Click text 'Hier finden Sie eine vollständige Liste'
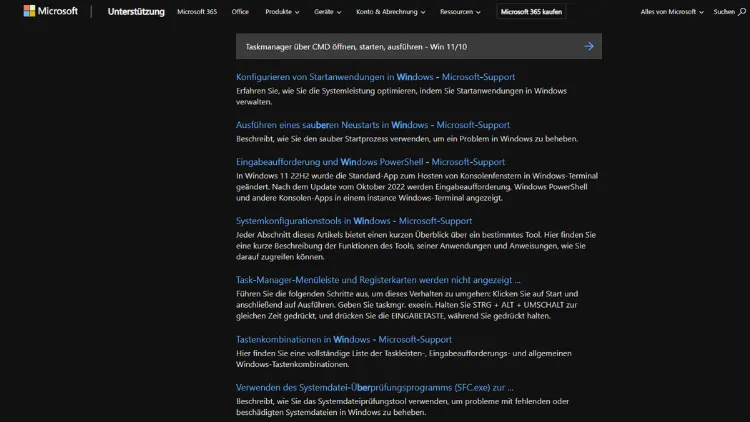750x422 pixels. pos(404,359)
